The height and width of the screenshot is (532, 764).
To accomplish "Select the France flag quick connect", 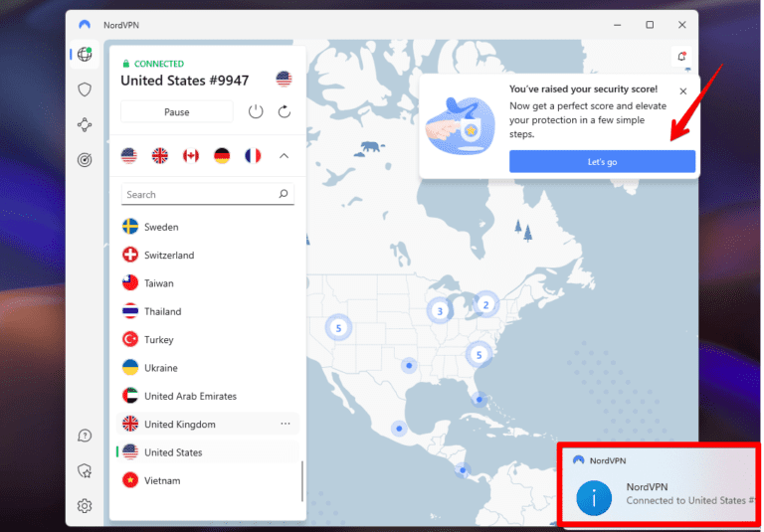I will tap(253, 156).
